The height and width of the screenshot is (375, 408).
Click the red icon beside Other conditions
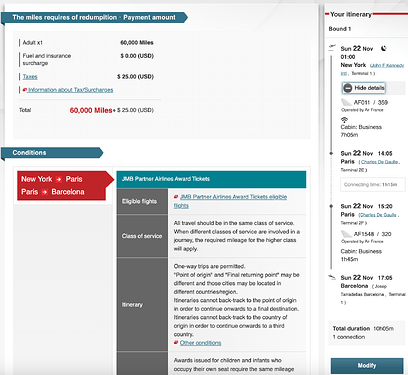(176, 343)
